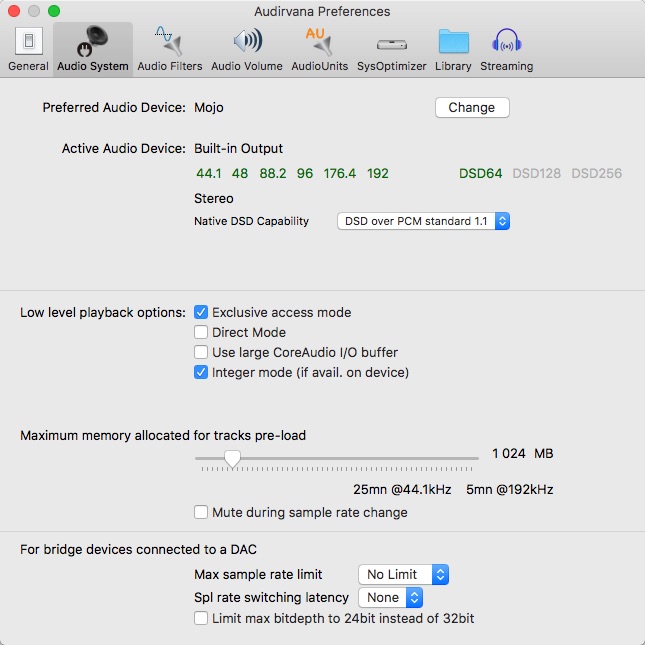Screen dimensions: 645x645
Task: Open Audio Filters preferences
Action: (169, 49)
